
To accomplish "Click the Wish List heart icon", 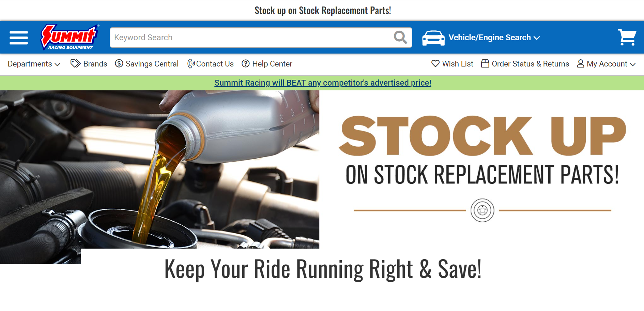I will pyautogui.click(x=435, y=63).
